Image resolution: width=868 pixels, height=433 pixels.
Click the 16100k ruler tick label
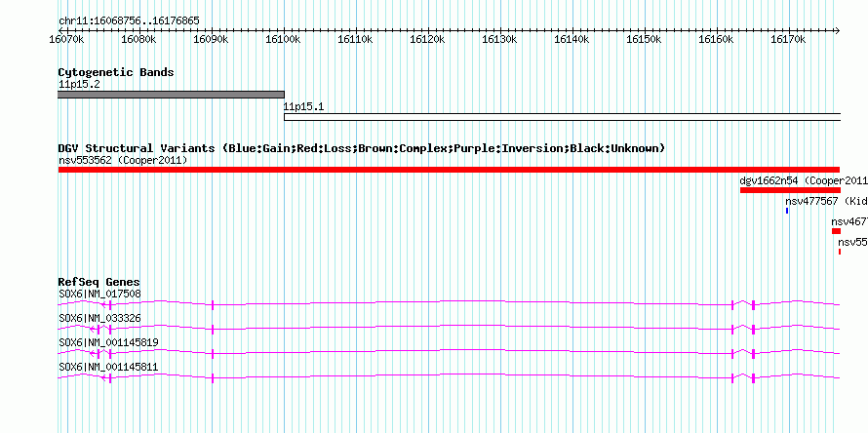pos(283,40)
